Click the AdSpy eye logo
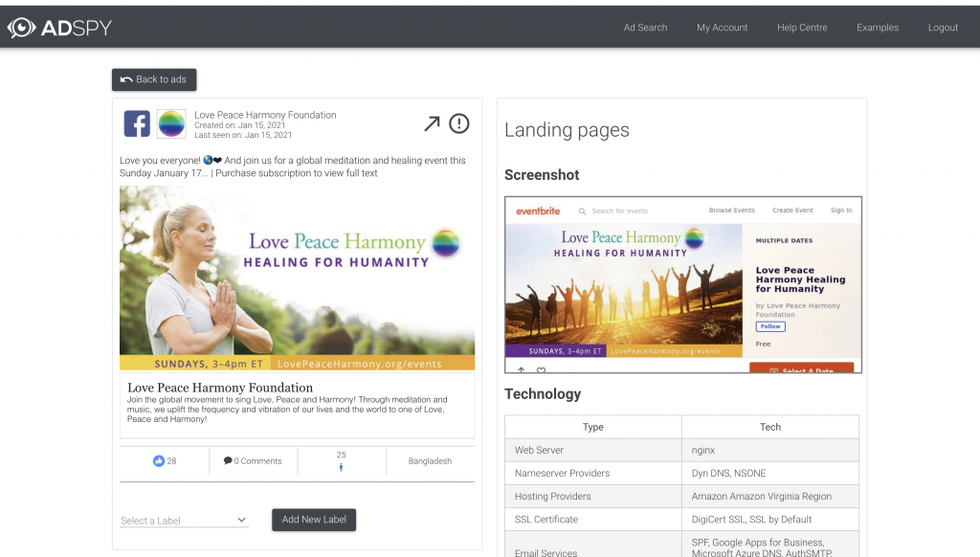The image size is (980, 557). click(22, 28)
